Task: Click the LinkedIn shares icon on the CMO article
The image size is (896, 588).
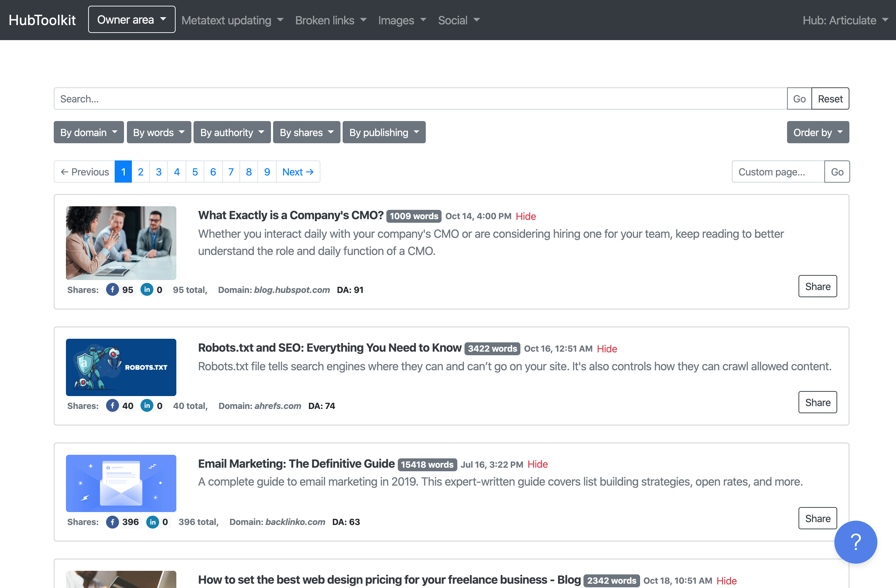Action: pos(147,290)
